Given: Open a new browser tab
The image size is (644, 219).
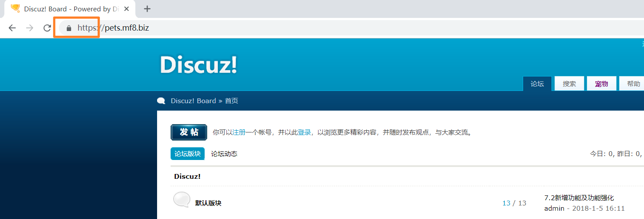Looking at the screenshot, I should coord(147,9).
